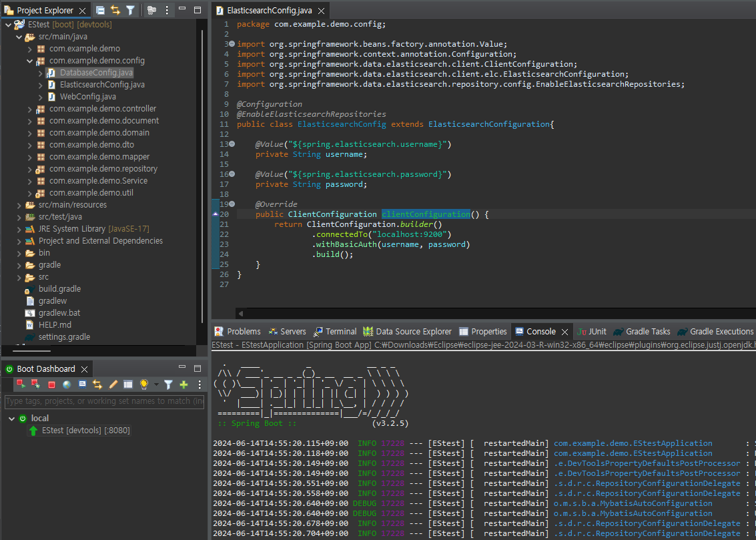Fold the import block at line 3
The height and width of the screenshot is (540, 756).
tap(232, 44)
